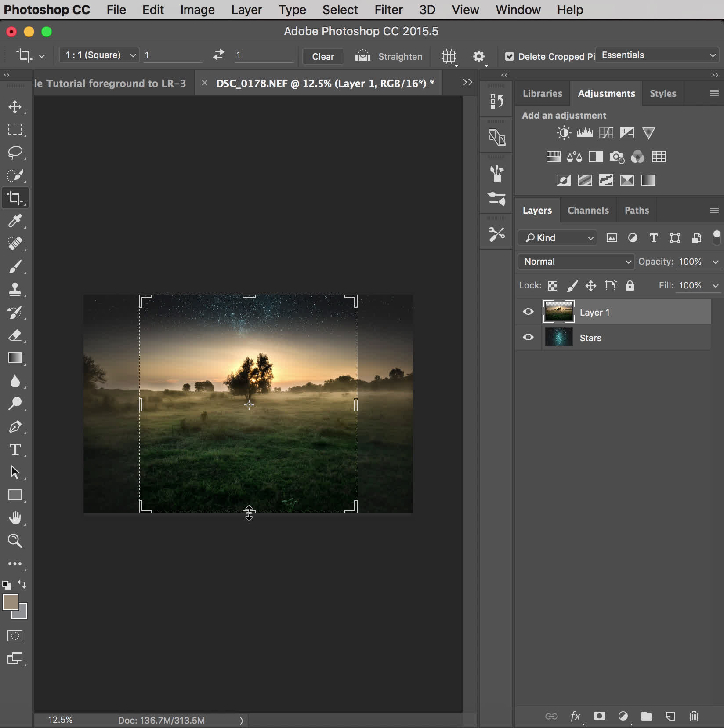Select the Lasso tool
Image resolution: width=724 pixels, height=728 pixels.
tap(15, 152)
